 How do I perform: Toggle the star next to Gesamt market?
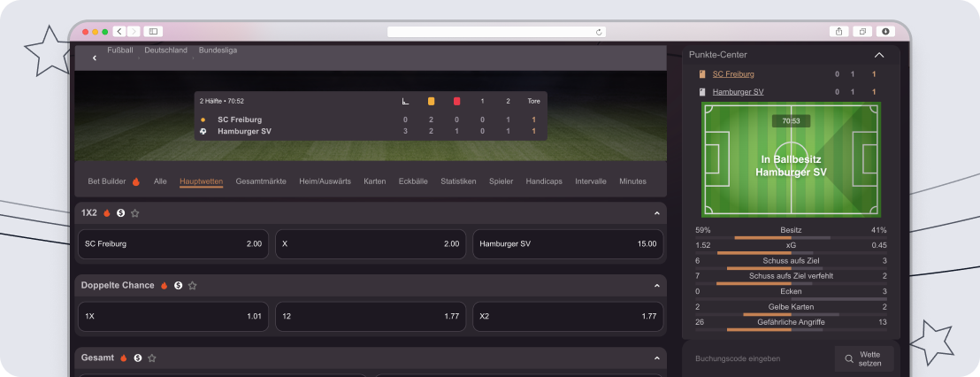click(152, 358)
